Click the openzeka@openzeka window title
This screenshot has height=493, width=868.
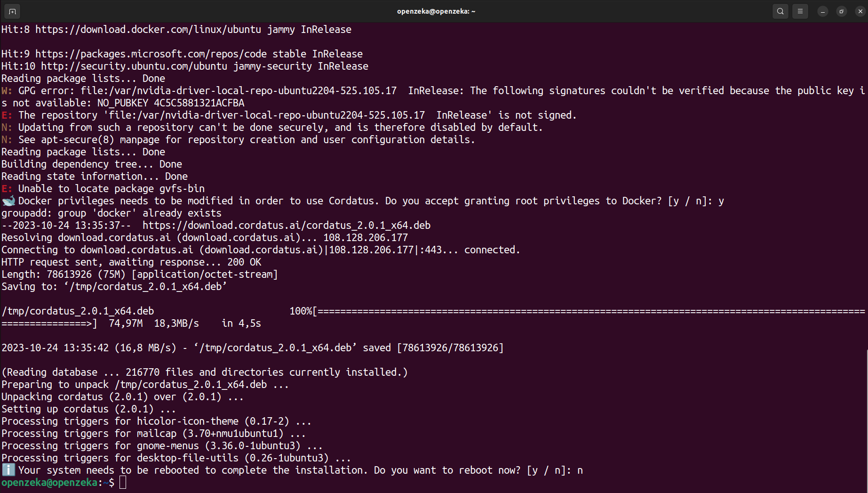coord(436,11)
